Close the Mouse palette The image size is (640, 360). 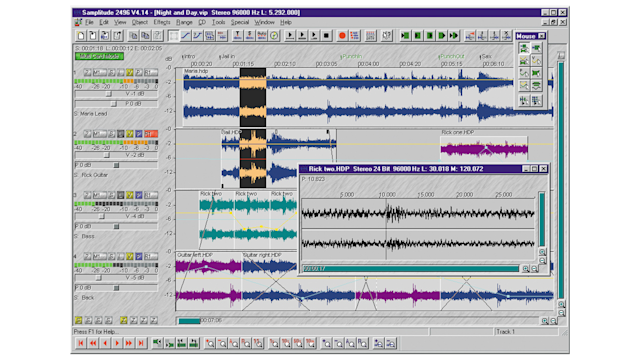tap(541, 36)
